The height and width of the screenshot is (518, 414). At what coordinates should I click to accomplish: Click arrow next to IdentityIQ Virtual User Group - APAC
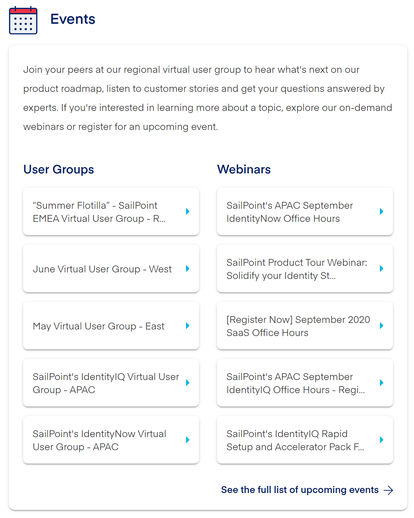[x=188, y=383]
